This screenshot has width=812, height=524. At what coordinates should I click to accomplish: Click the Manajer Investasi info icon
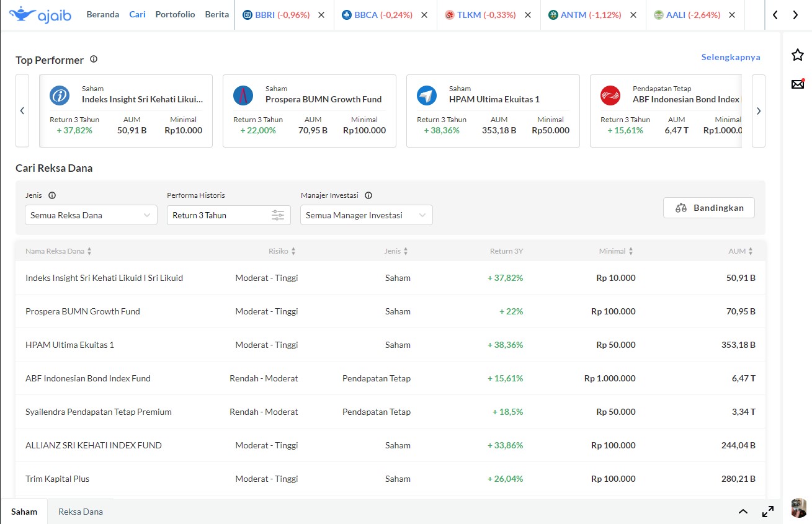click(x=368, y=195)
